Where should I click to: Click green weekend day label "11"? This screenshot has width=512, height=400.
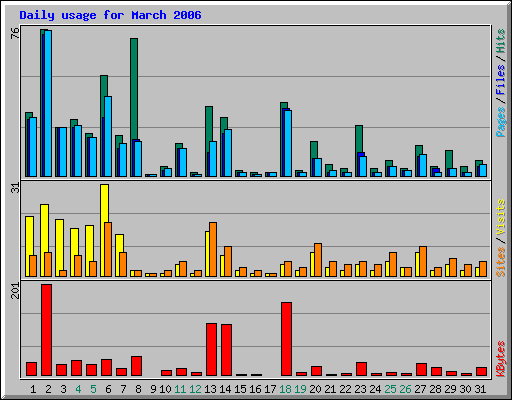point(180,389)
